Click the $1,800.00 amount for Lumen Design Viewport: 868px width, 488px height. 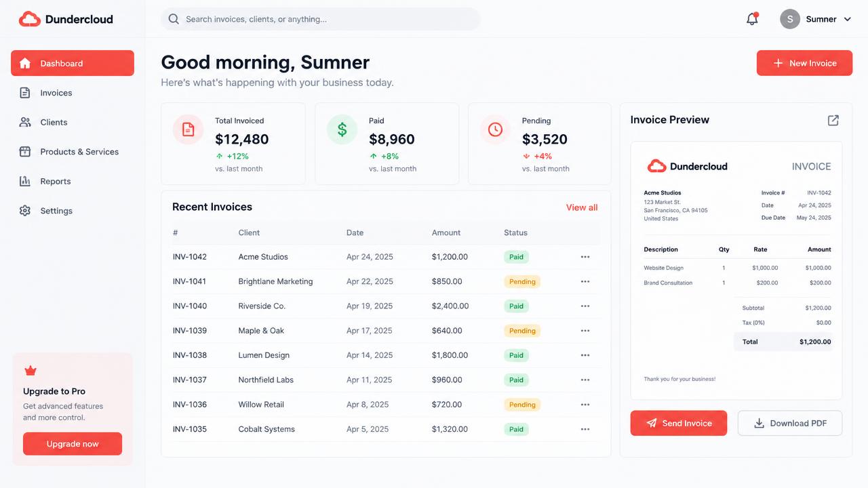coord(450,355)
